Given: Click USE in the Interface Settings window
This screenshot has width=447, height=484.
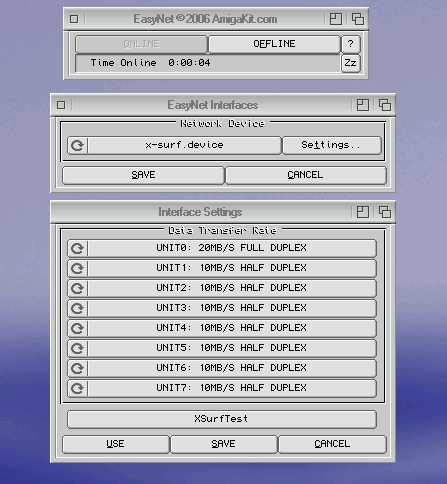Looking at the screenshot, I should pos(116,444).
